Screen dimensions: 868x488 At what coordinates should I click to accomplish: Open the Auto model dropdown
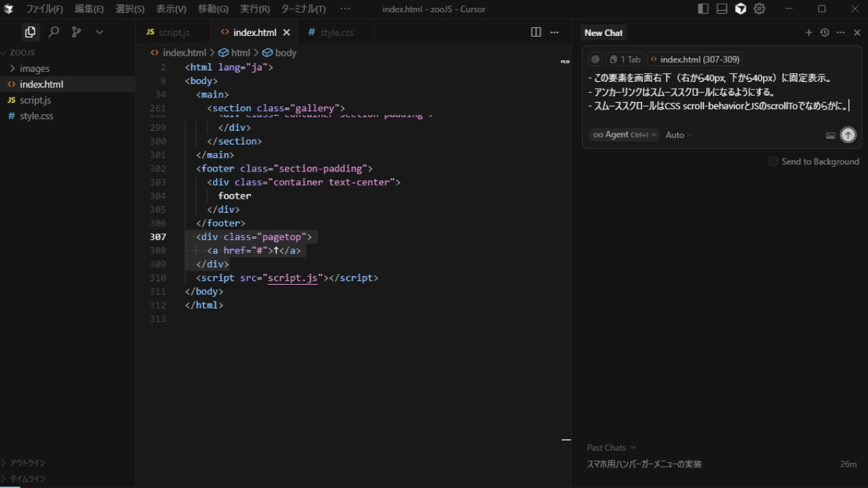pyautogui.click(x=678, y=135)
